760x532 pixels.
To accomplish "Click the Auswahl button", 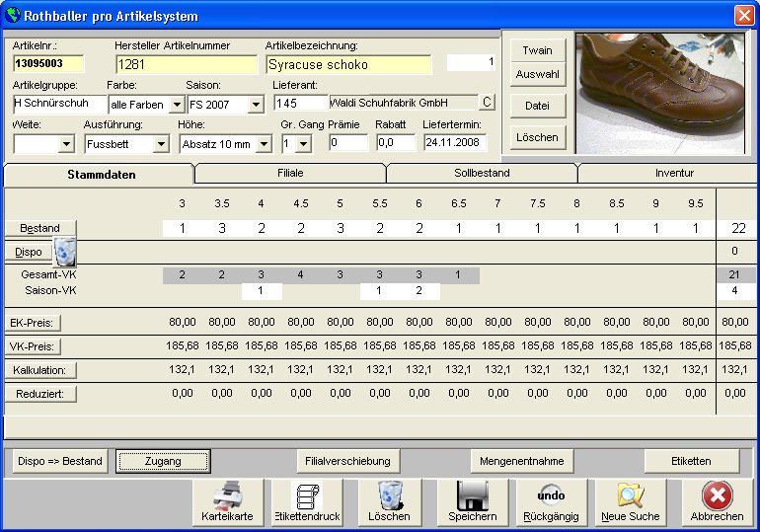I will click(x=538, y=74).
